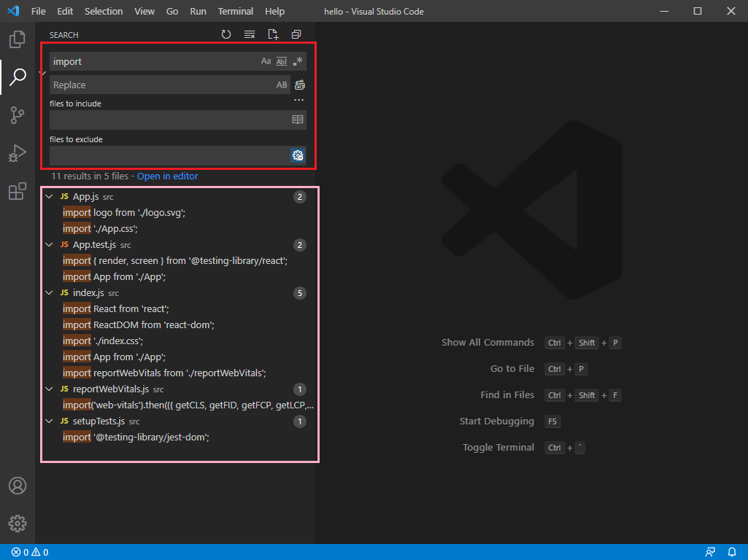The image size is (748, 560).
Task: Collapse all search results
Action: pyautogui.click(x=296, y=34)
